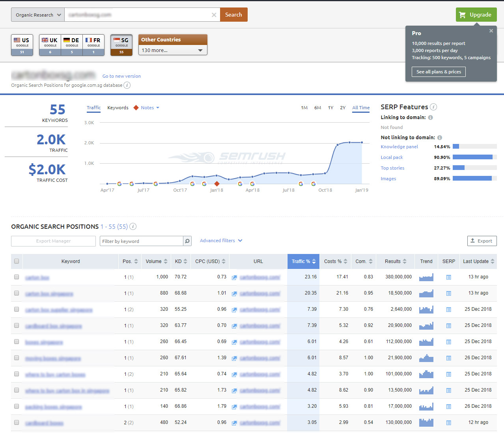504x433 pixels.
Task: Switch chart to Keywords tab
Action: pos(118,108)
